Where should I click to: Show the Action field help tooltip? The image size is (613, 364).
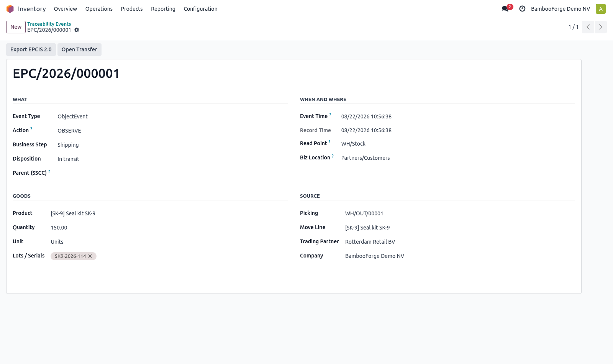click(x=31, y=129)
